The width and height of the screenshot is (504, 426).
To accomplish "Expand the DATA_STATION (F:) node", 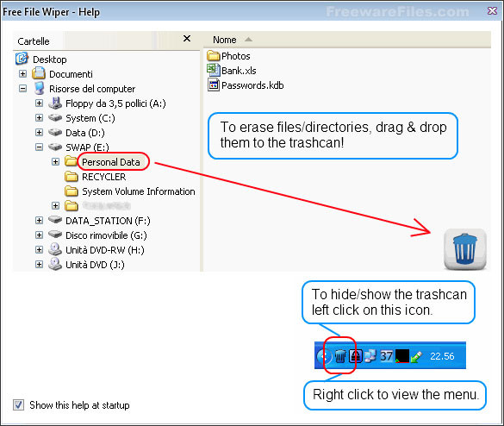I will pyautogui.click(x=39, y=220).
